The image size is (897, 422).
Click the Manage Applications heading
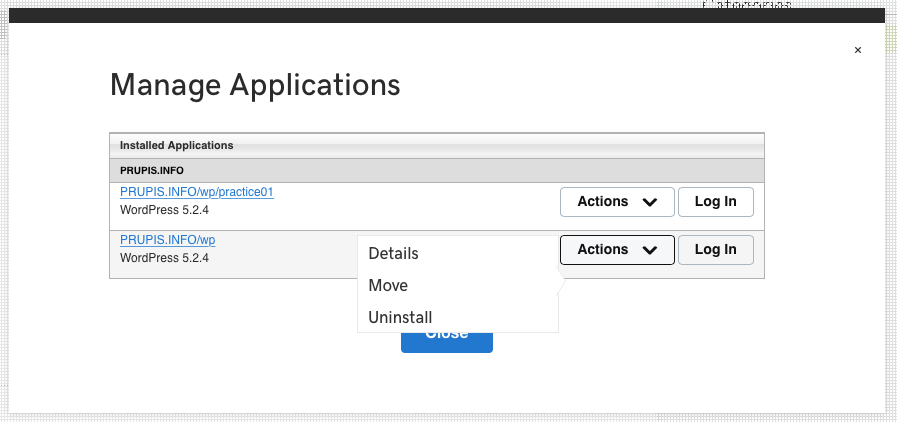point(254,84)
